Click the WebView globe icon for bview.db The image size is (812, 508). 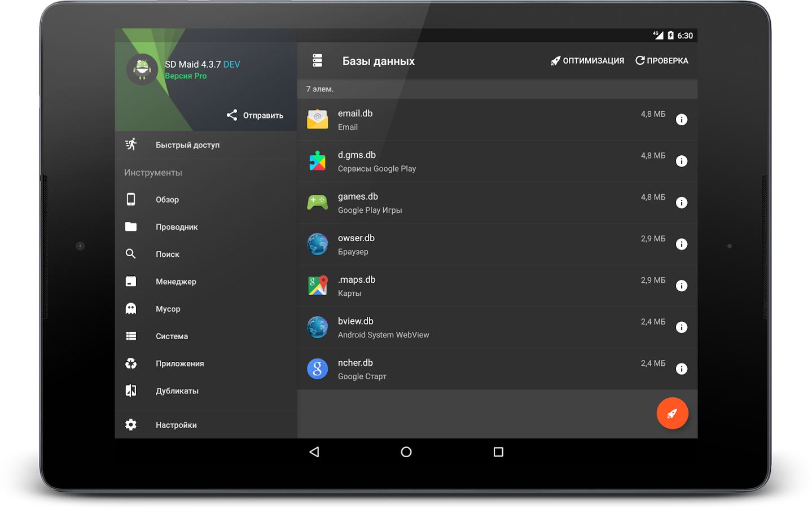(318, 327)
